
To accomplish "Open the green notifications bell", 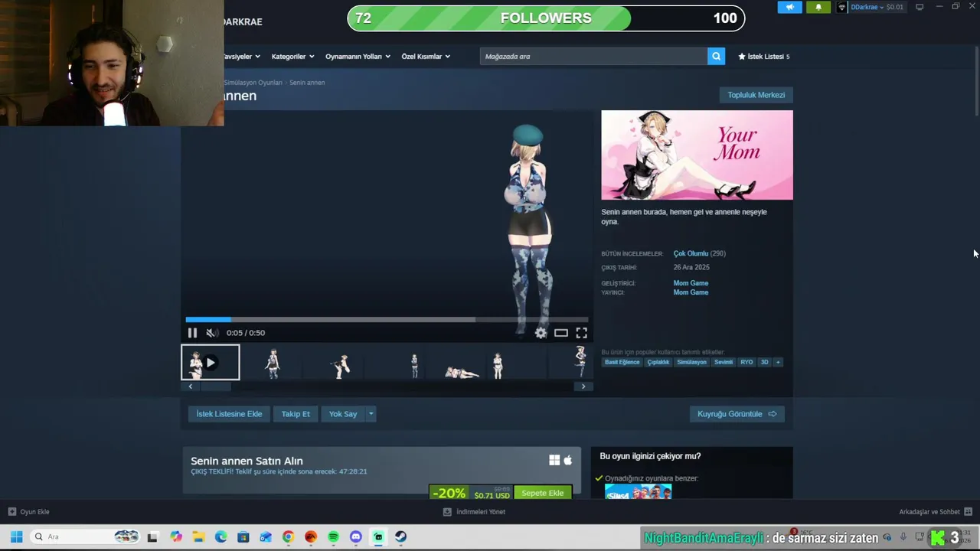I will click(818, 7).
